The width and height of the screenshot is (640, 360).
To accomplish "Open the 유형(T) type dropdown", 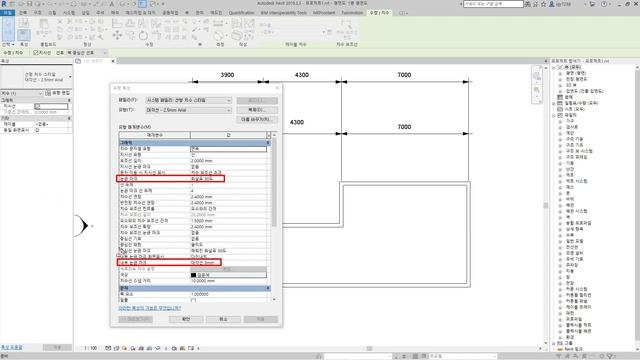I will [x=189, y=110].
